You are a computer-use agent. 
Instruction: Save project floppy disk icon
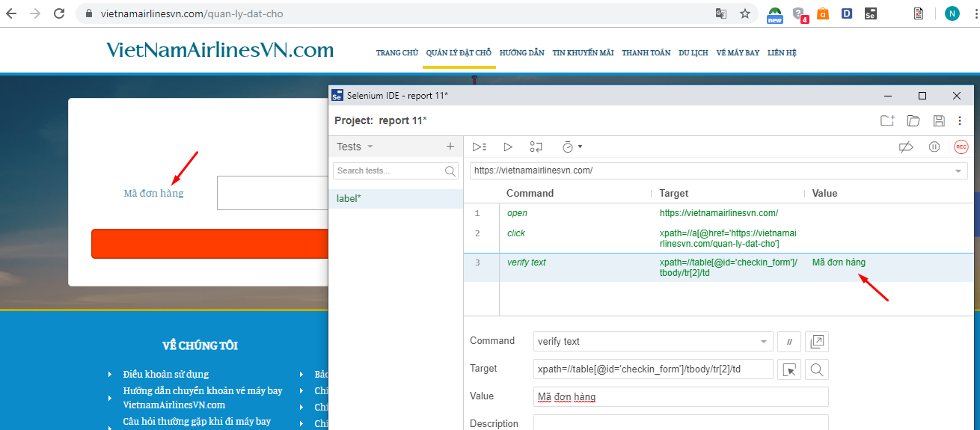tap(939, 120)
